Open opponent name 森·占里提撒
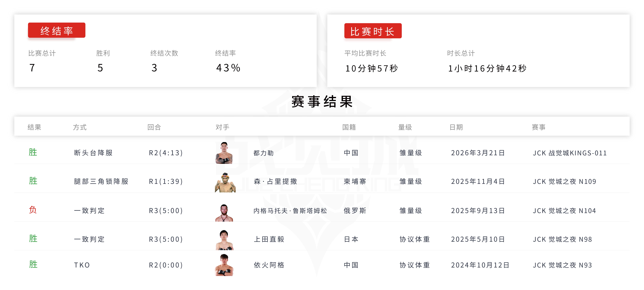 click(x=275, y=181)
